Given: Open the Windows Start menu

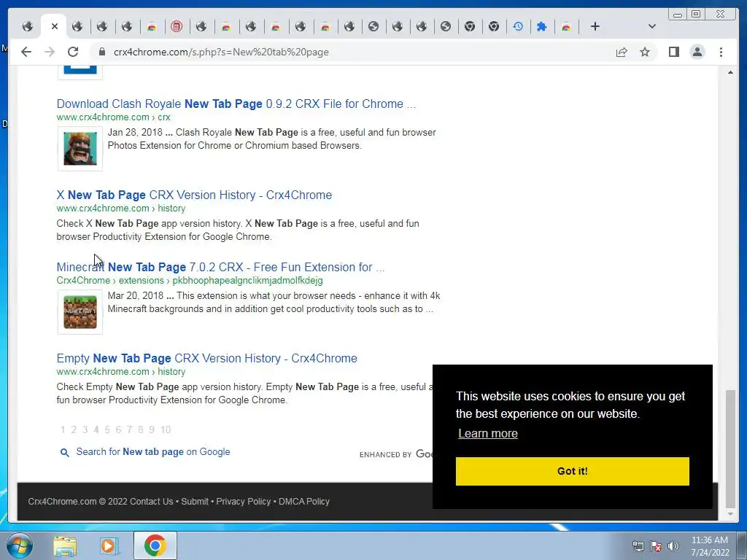Looking at the screenshot, I should point(19,545).
